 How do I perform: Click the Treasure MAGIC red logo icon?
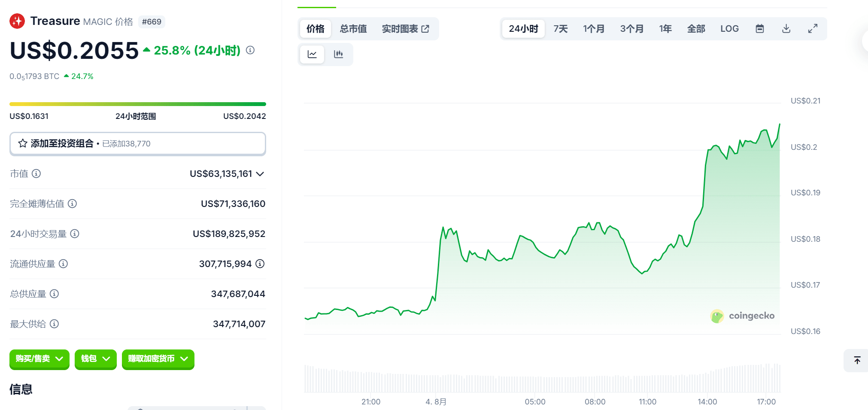[17, 21]
